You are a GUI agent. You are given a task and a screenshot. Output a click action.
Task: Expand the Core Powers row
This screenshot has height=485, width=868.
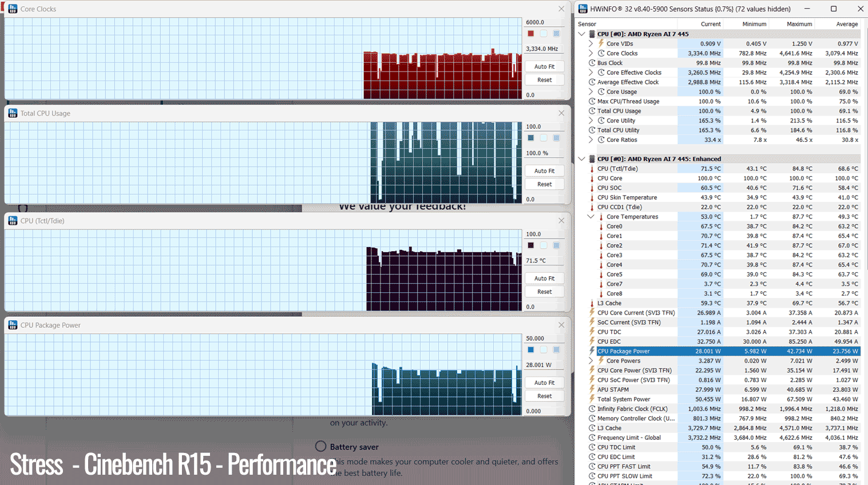tap(591, 361)
